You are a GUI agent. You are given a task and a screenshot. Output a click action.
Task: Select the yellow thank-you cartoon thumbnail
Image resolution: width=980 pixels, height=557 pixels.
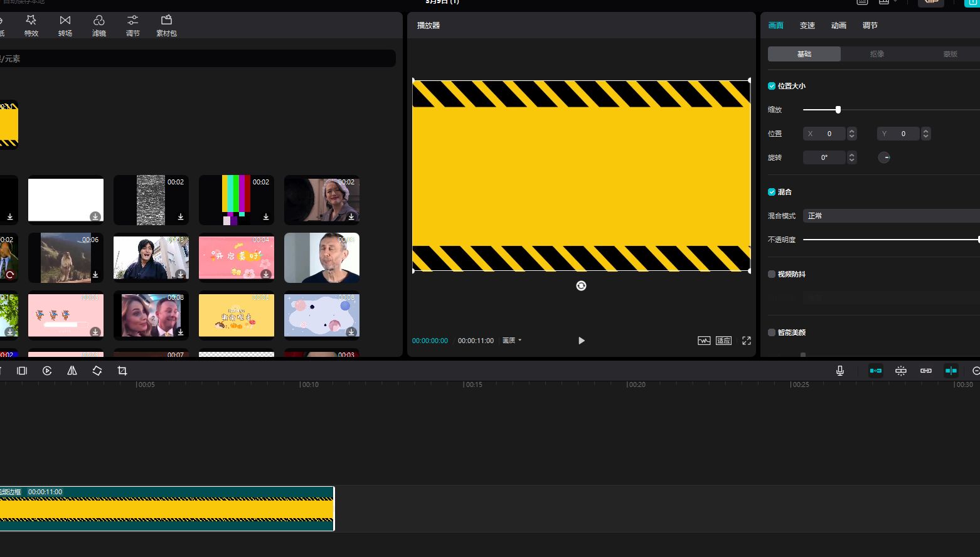pyautogui.click(x=237, y=315)
